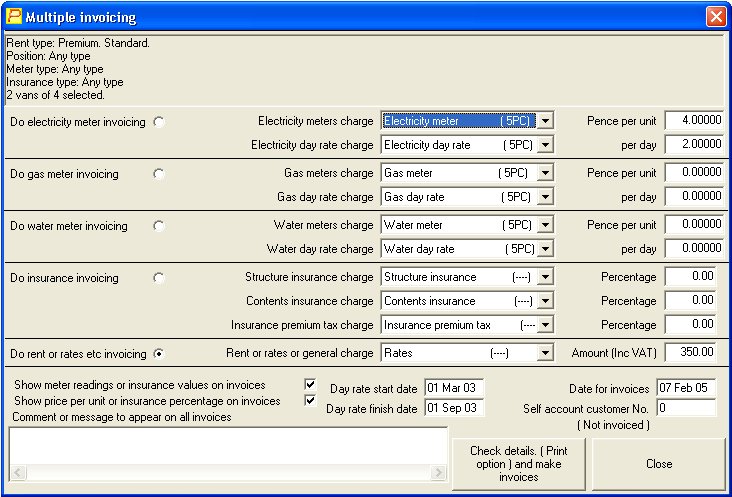The image size is (732, 497).
Task: Open the Rent or rates general charge dropdown
Action: coord(545,353)
